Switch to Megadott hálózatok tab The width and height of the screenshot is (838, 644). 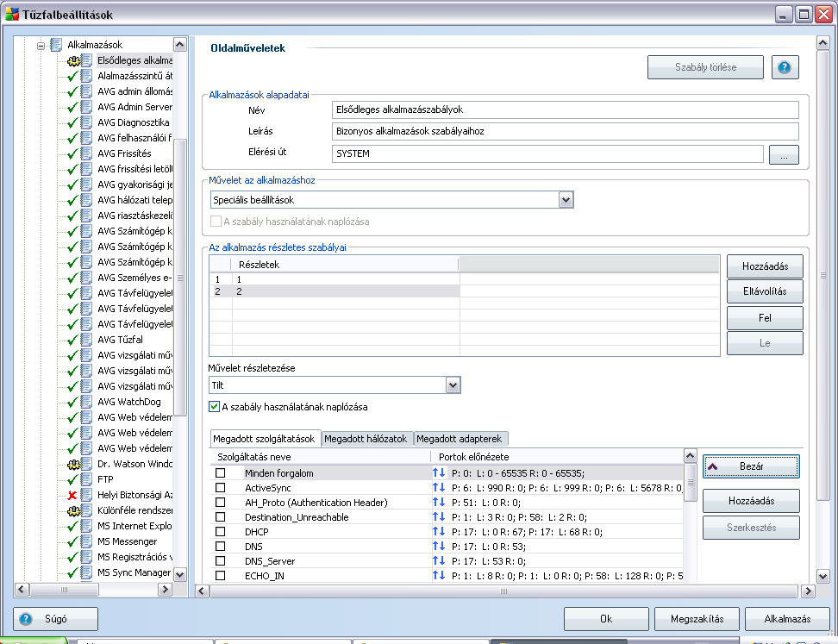click(366, 439)
